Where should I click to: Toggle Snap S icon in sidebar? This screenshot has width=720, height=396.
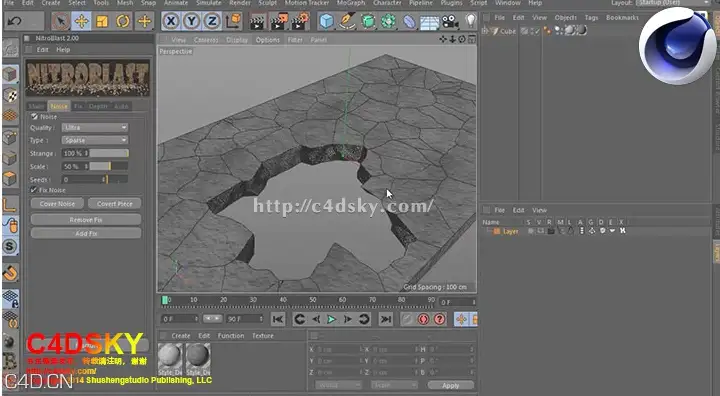click(x=10, y=246)
